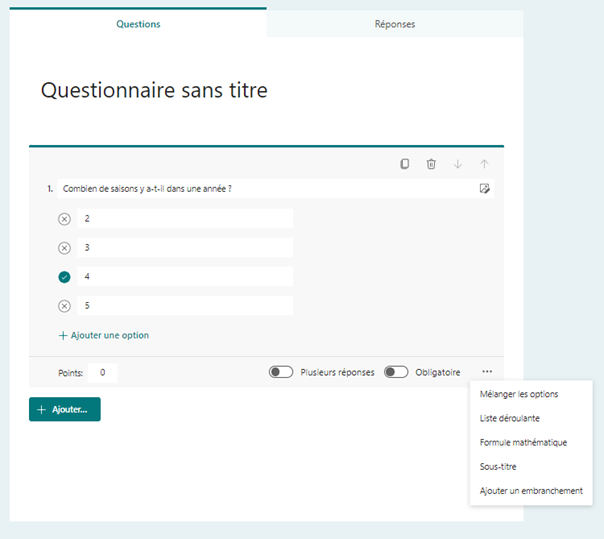Screen dimensions: 604x539
Task: Click the Ajouter... button
Action: coord(65,409)
